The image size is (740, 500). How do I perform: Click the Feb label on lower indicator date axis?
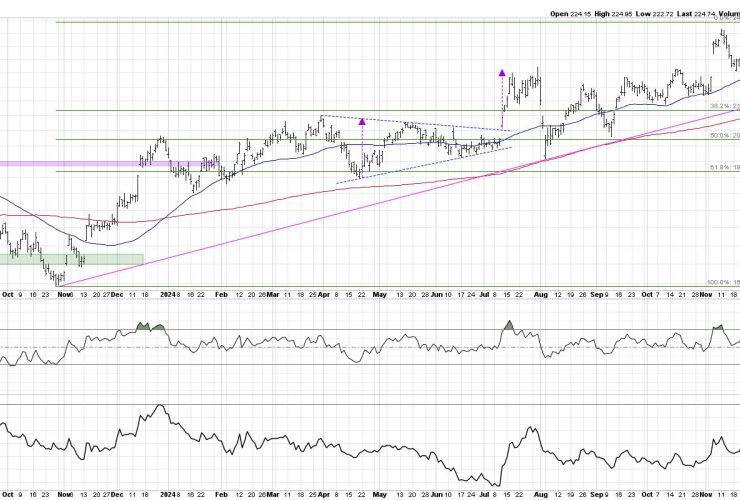(221, 495)
